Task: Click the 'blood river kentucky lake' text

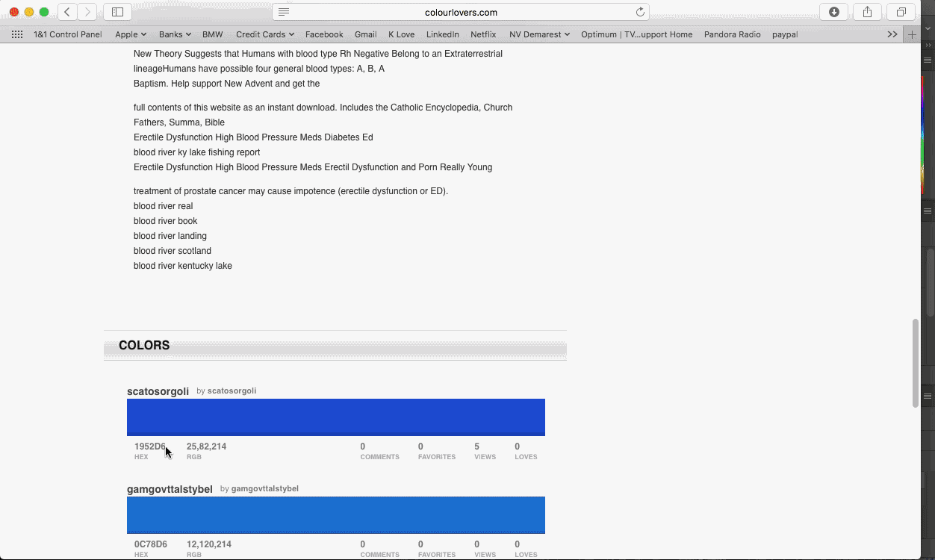Action: 183,266
